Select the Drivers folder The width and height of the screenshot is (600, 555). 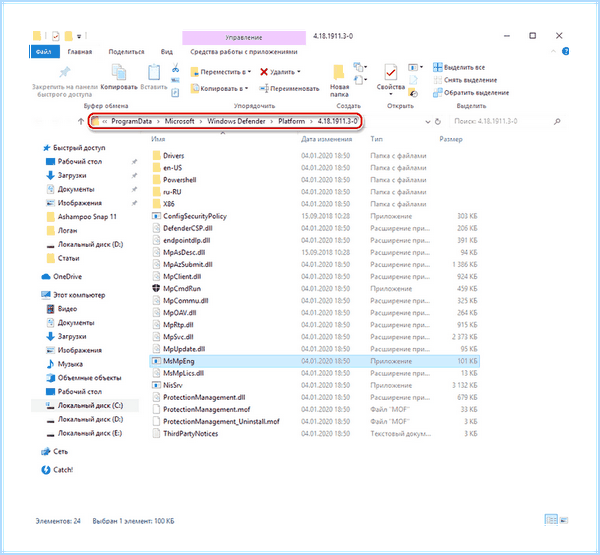point(173,156)
